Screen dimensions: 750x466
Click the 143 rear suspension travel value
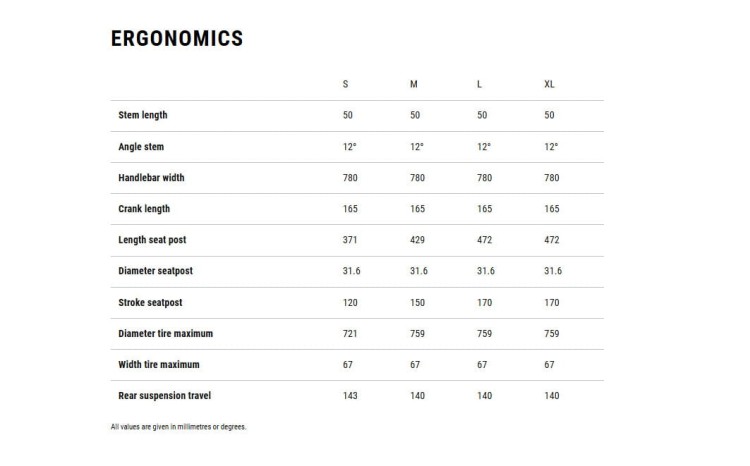click(x=350, y=396)
